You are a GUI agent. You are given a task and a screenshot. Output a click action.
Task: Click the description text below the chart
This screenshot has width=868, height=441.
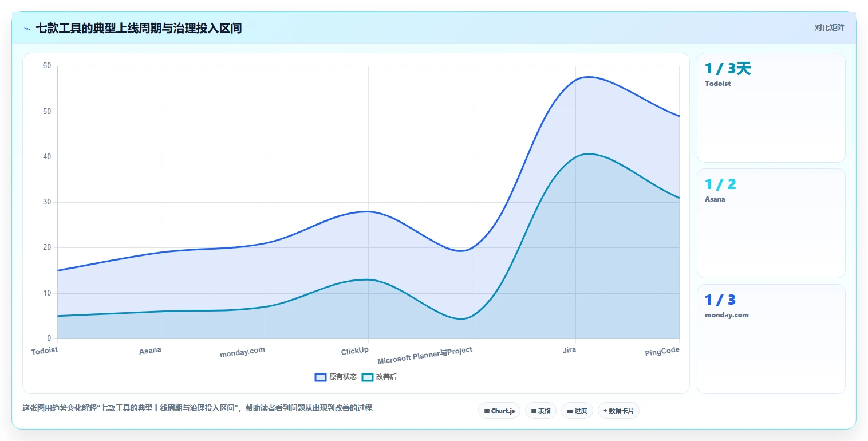tap(199, 408)
